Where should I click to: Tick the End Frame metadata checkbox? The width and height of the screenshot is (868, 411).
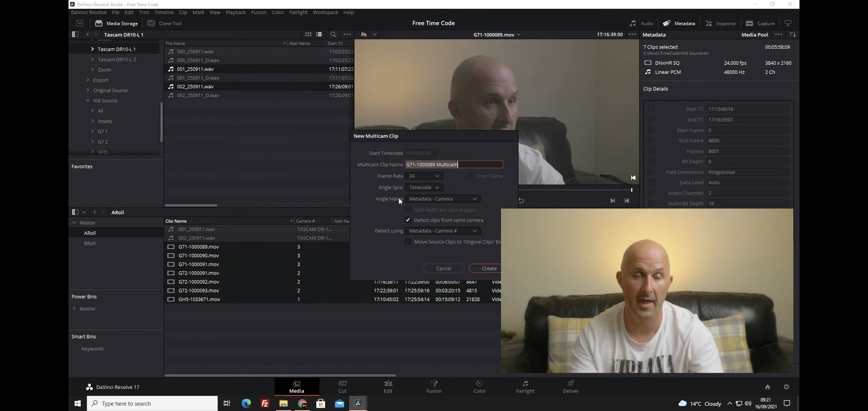tap(651, 140)
